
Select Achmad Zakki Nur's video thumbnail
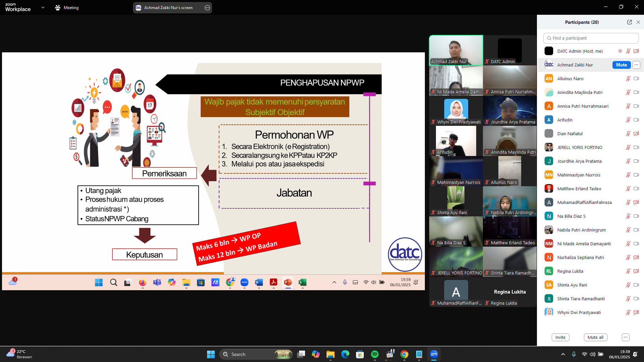point(456,50)
